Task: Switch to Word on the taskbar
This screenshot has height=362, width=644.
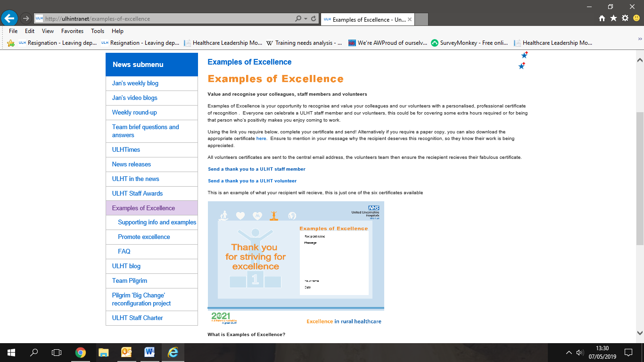Action: (x=149, y=353)
